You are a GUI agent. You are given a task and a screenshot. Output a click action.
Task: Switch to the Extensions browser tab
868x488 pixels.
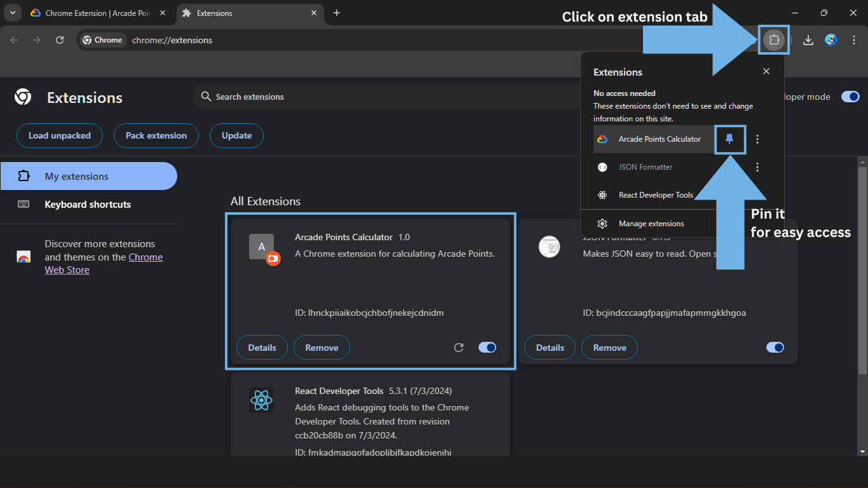[x=250, y=13]
